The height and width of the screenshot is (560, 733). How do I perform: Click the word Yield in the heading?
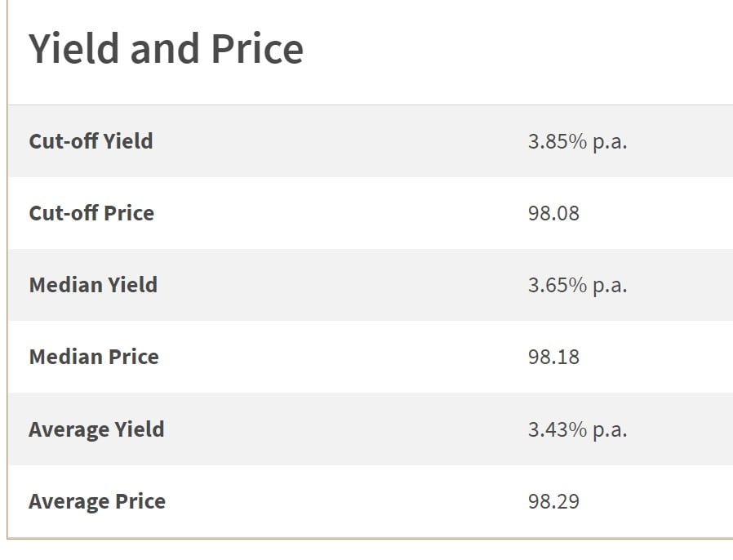[73, 49]
